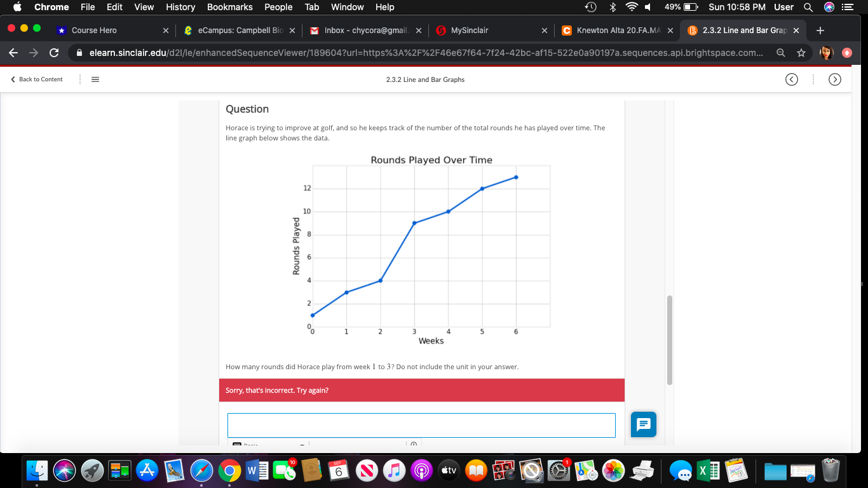Open the News app from the Dock
This screenshot has height=488, width=868.
click(x=367, y=470)
